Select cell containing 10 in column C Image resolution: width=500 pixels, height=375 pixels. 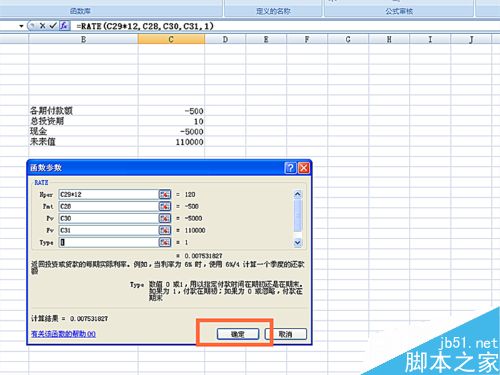(x=171, y=121)
